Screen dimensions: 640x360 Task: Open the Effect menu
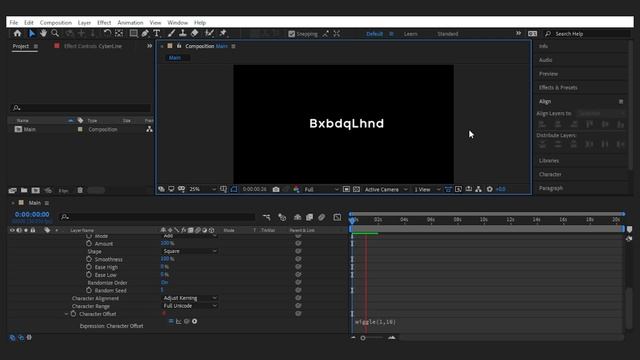tap(104, 22)
